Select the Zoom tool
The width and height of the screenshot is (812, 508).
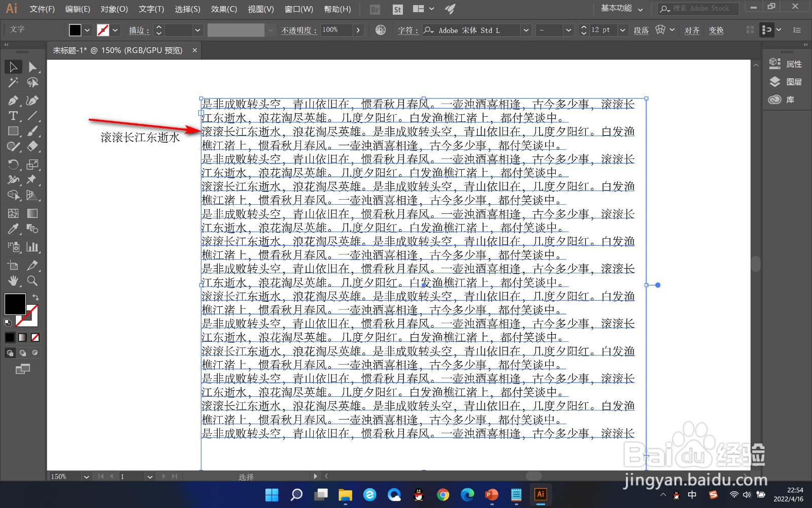[32, 280]
